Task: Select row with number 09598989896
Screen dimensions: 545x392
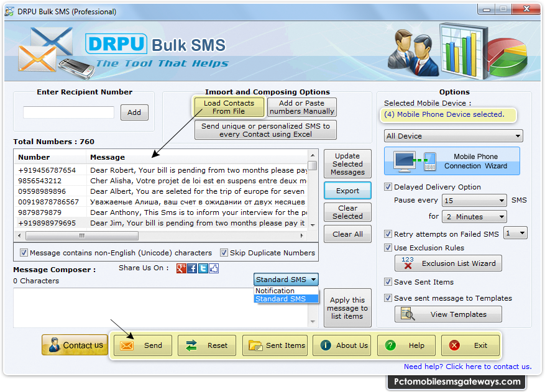Action: 162,191
